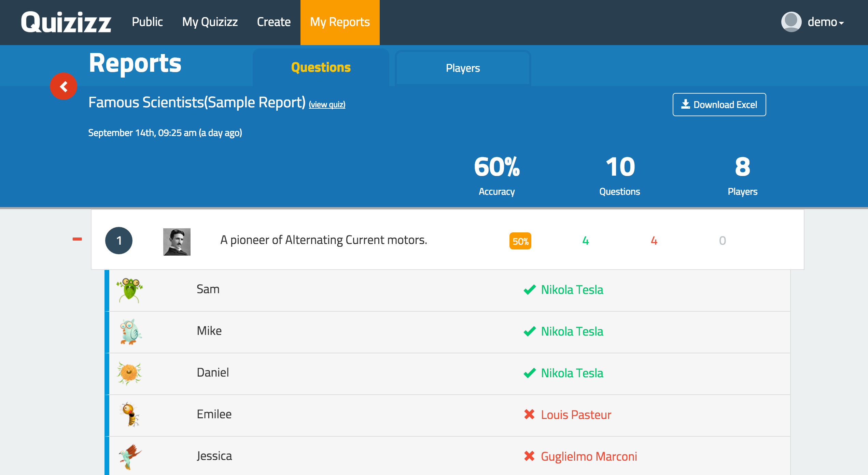Click player name Emilee

pos(214,414)
